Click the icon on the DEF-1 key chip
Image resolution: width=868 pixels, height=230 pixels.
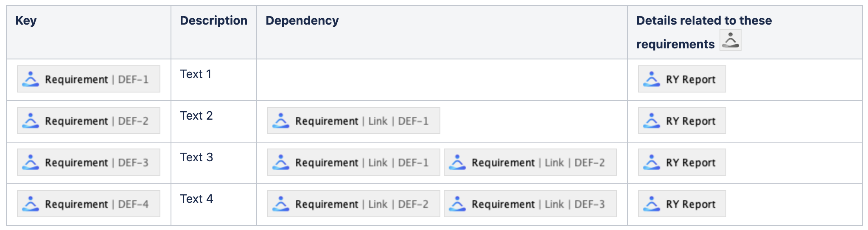tap(31, 79)
